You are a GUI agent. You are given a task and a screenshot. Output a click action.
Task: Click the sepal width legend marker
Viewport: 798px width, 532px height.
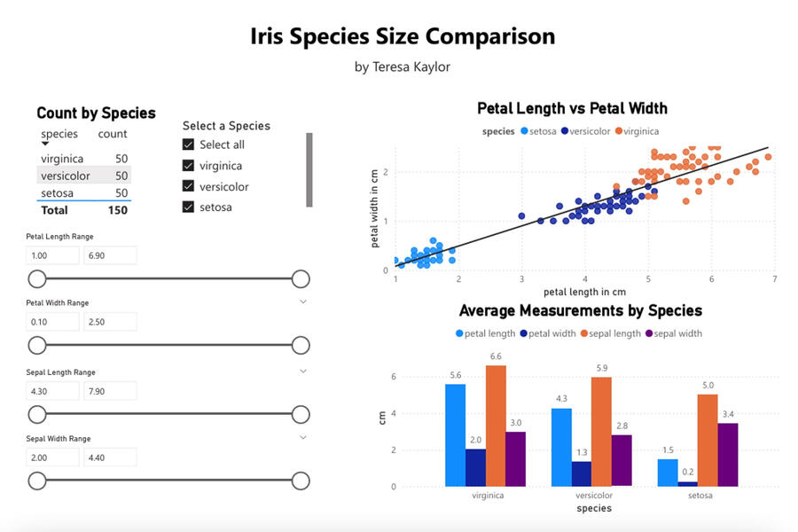[x=650, y=333]
